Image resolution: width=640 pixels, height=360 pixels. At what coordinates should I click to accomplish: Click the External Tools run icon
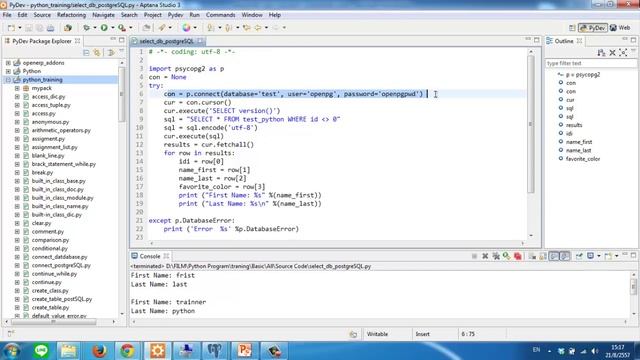coord(122,28)
